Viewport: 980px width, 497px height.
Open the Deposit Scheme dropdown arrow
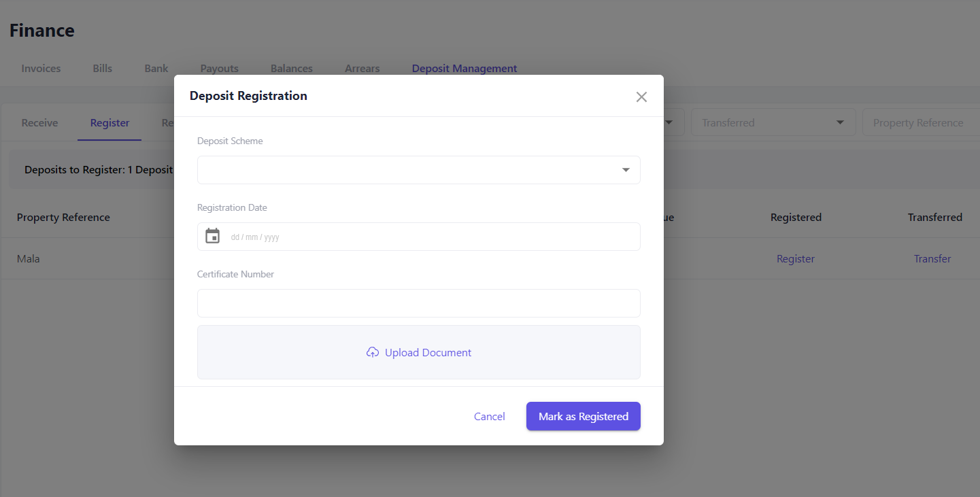pyautogui.click(x=625, y=169)
